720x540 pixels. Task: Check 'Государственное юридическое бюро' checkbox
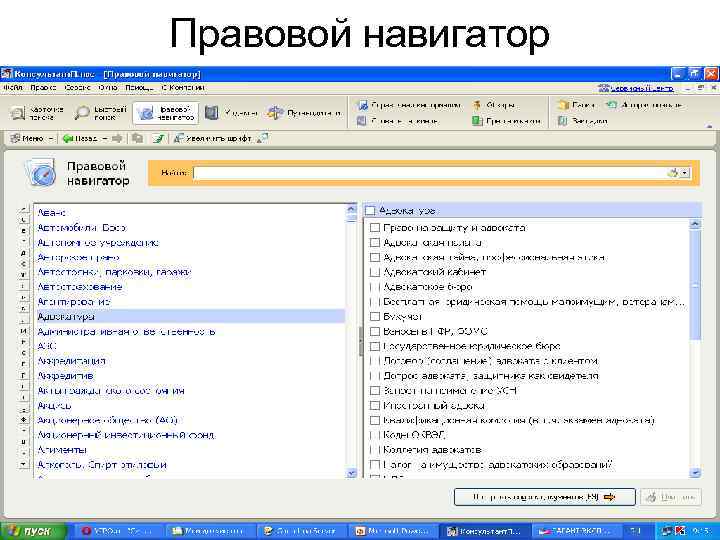tap(375, 346)
